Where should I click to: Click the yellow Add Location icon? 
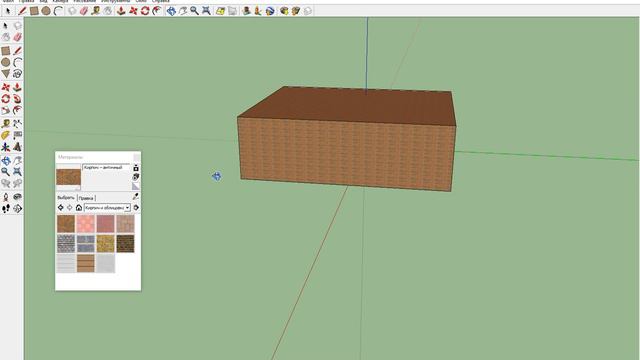(x=220, y=11)
